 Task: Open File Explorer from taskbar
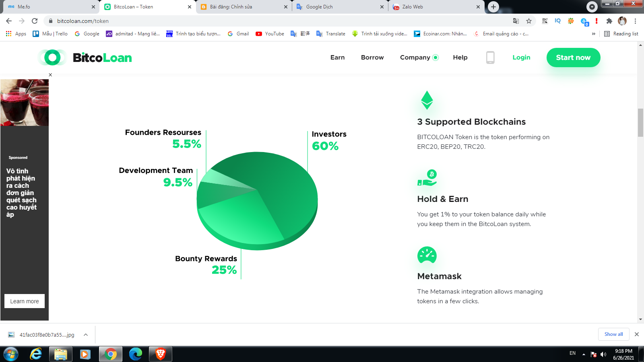tap(61, 354)
